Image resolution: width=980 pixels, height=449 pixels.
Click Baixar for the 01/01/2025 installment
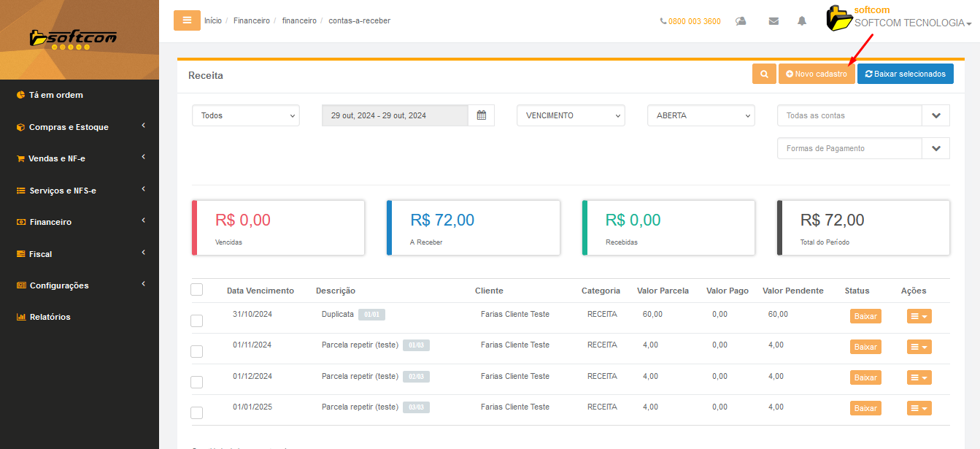coord(865,408)
